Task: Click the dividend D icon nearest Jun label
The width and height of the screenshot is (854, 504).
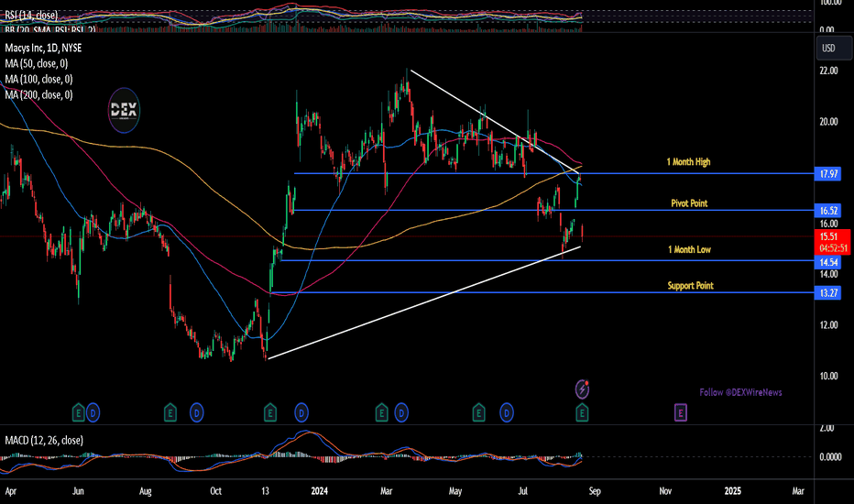Action: coord(93,413)
